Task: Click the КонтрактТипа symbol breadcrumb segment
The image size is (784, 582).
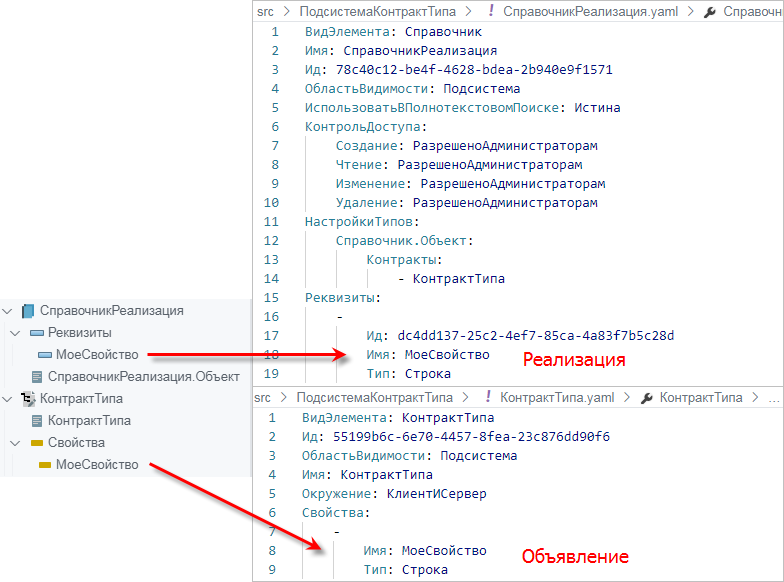Action: (x=701, y=398)
